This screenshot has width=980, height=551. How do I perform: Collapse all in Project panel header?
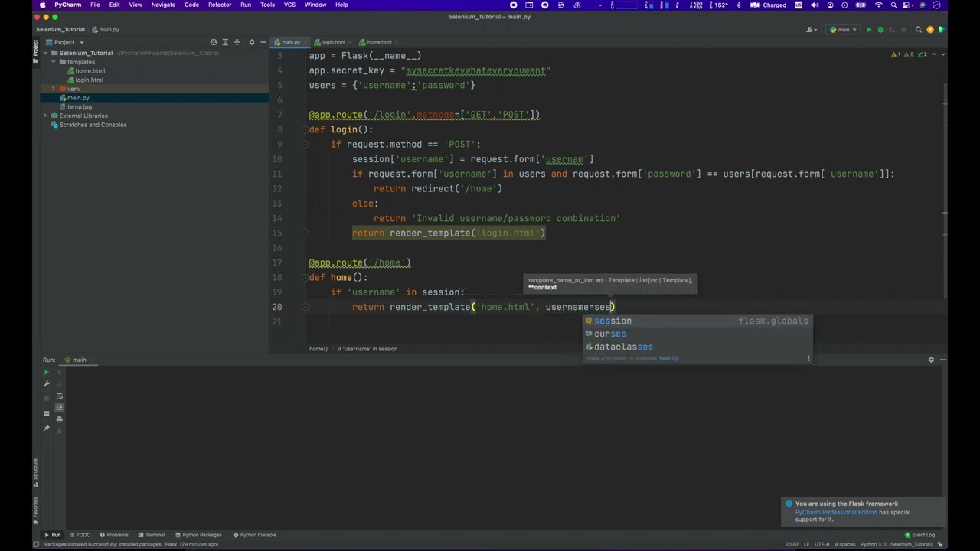(237, 42)
